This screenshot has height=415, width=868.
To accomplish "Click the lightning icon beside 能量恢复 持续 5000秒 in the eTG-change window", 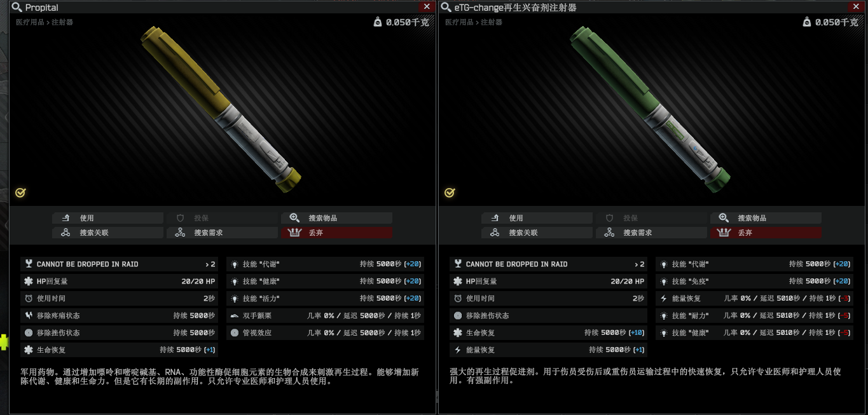I will pyautogui.click(x=457, y=350).
